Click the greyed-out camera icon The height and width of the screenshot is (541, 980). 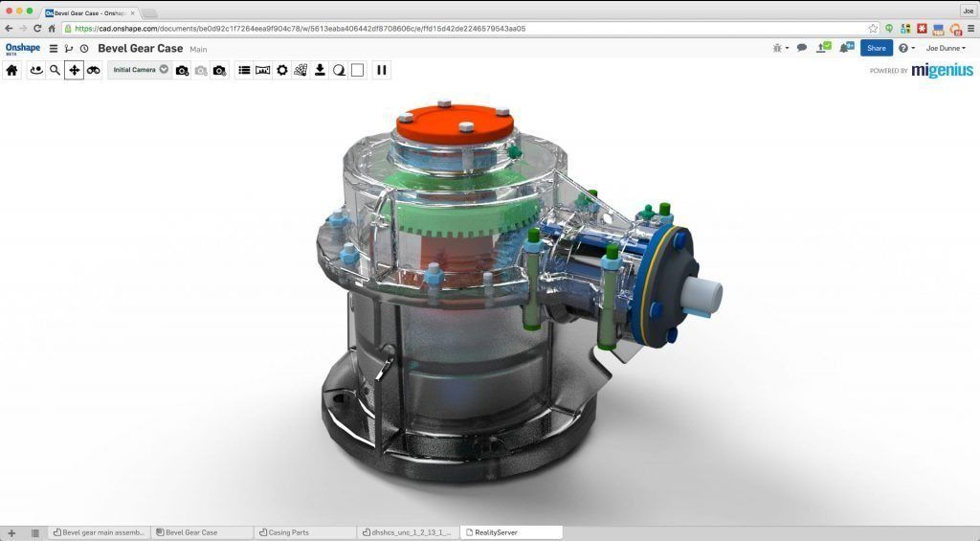(201, 71)
